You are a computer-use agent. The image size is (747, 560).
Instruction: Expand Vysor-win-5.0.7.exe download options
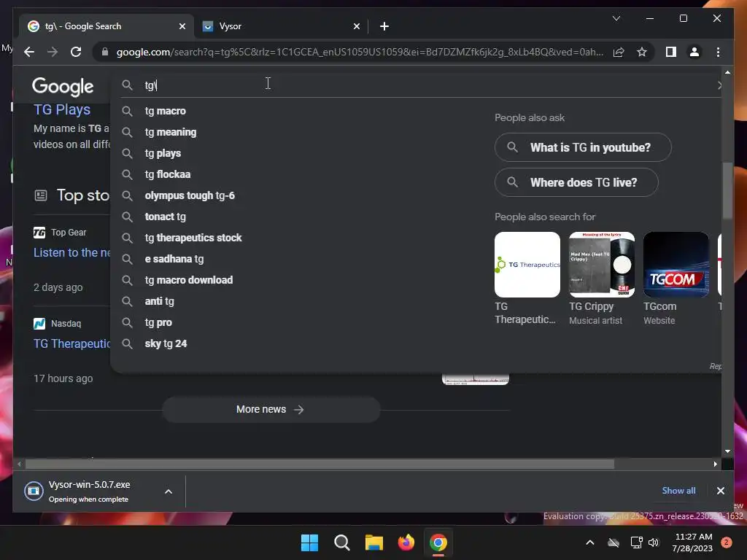tap(169, 491)
